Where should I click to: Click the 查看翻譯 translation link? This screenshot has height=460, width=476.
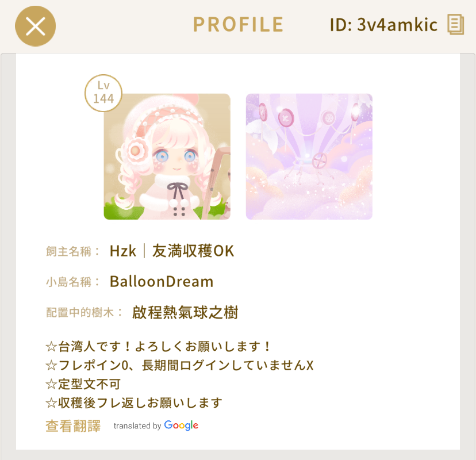click(x=73, y=425)
